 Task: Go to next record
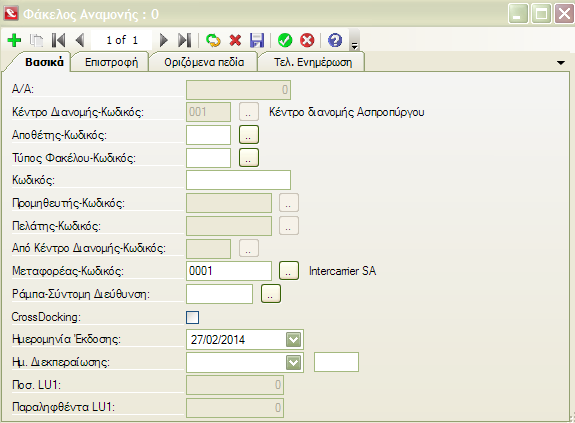click(164, 40)
